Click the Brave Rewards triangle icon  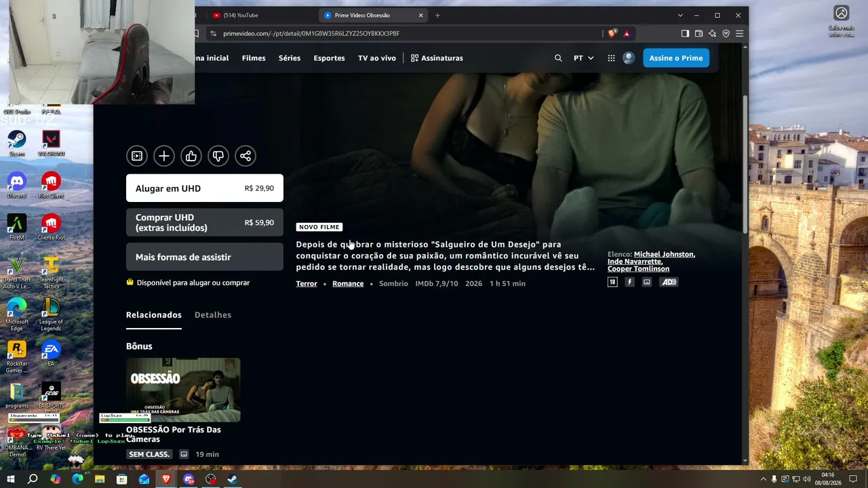click(627, 33)
